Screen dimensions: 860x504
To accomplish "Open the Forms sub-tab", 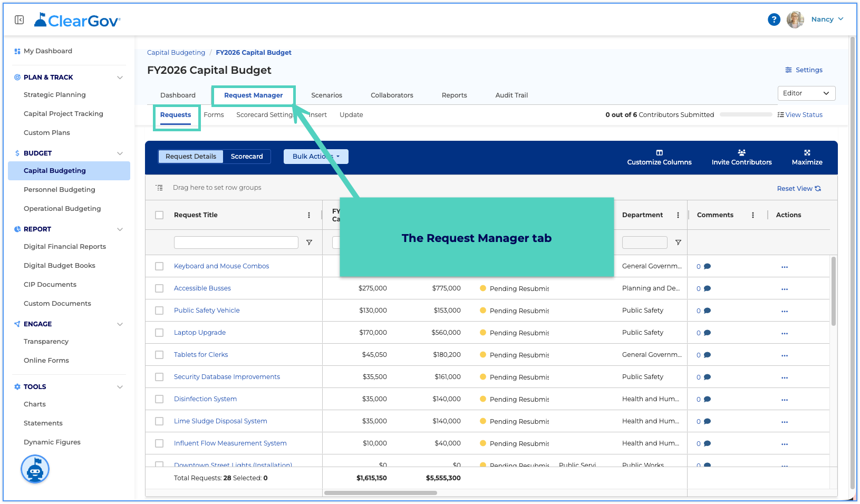I will (214, 115).
